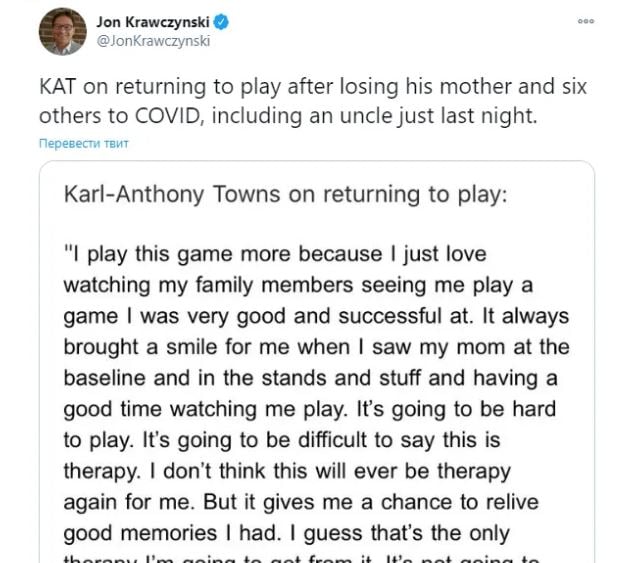Open Jon Krawczynski's profile photo
628x563 pixels.
point(62,32)
